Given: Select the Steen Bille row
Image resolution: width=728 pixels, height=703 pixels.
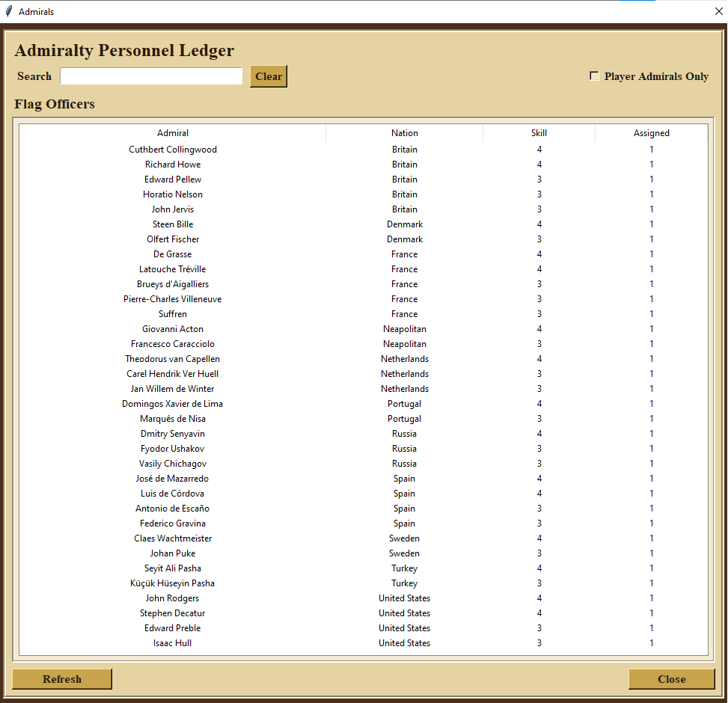Looking at the screenshot, I should [x=364, y=224].
